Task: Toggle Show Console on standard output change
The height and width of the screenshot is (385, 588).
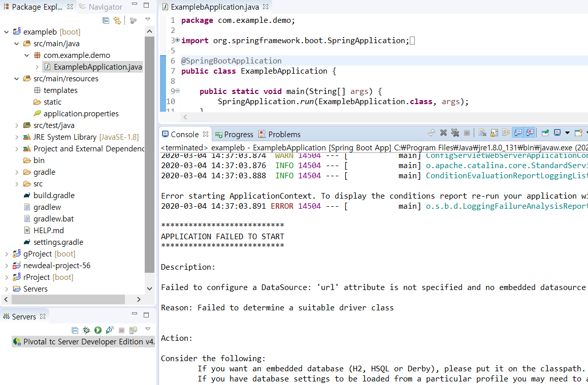Action: 518,133
